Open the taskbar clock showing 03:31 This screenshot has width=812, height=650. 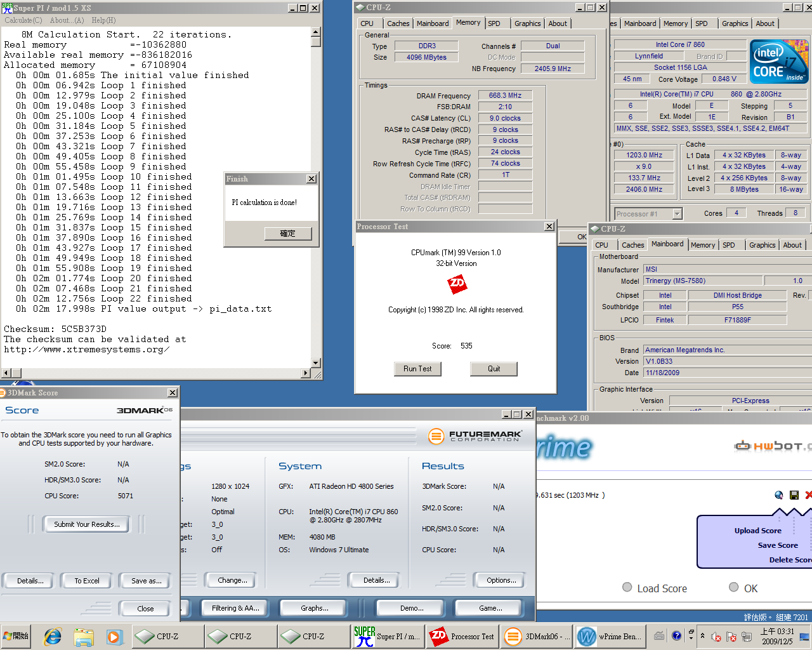(777, 636)
